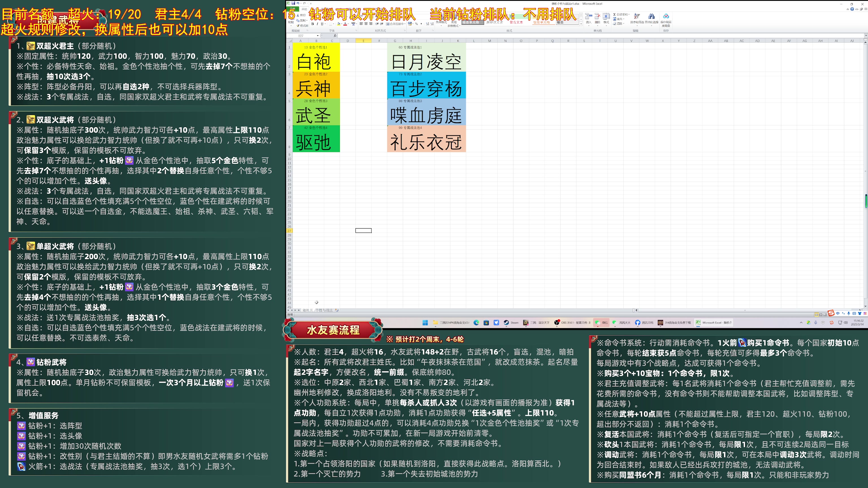This screenshot has height=488, width=868.
Task: Toggle Italic formatting in the font group
Action: pyautogui.click(x=317, y=24)
